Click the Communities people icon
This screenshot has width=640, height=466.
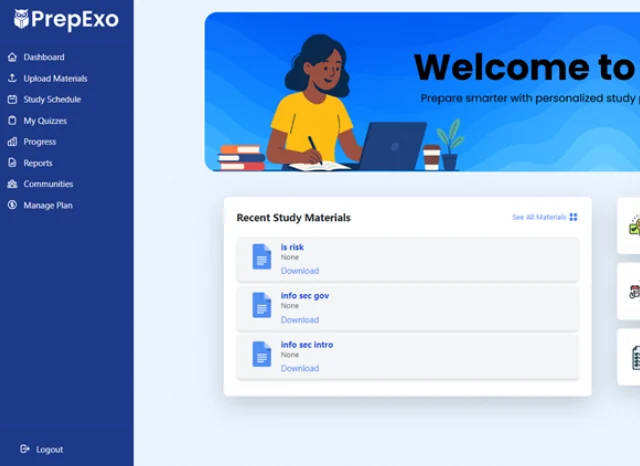click(12, 184)
